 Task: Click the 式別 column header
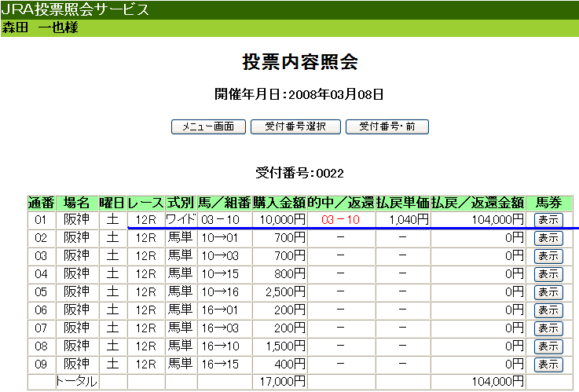181,203
